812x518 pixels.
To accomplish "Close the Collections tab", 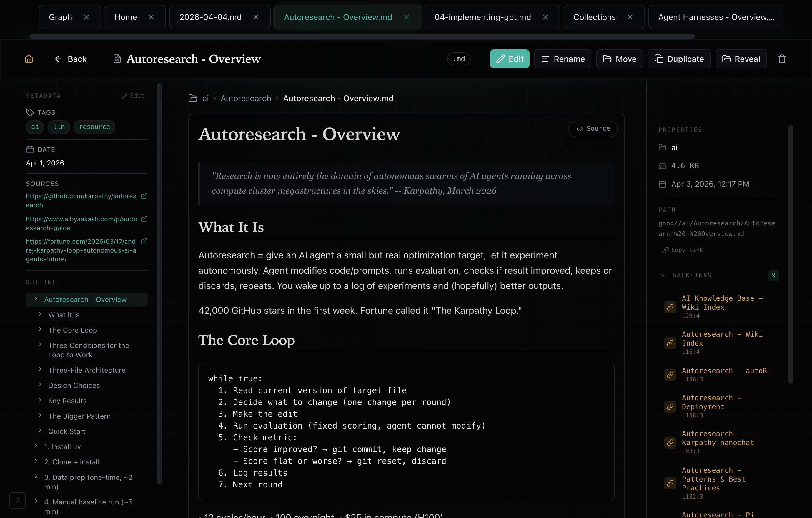I will point(630,17).
